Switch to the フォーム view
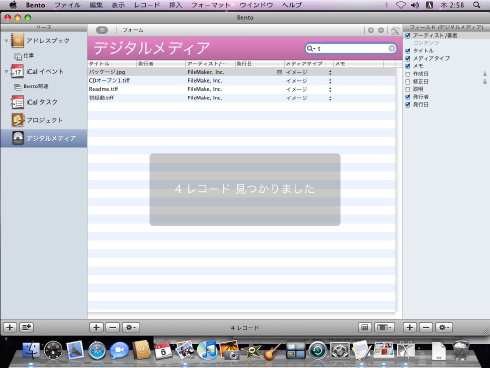 pos(133,30)
